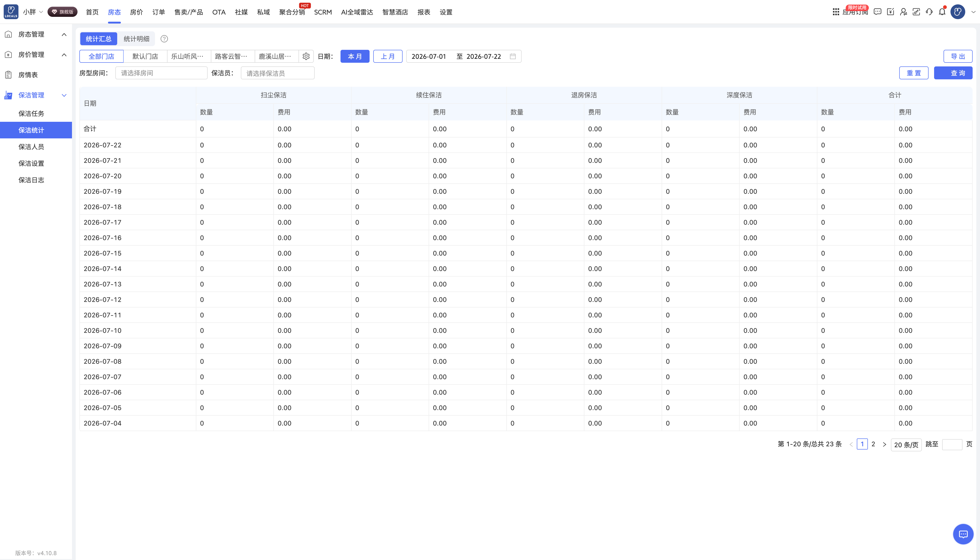Click the 旗舰版 edition badge
The height and width of the screenshot is (560, 980).
63,12
